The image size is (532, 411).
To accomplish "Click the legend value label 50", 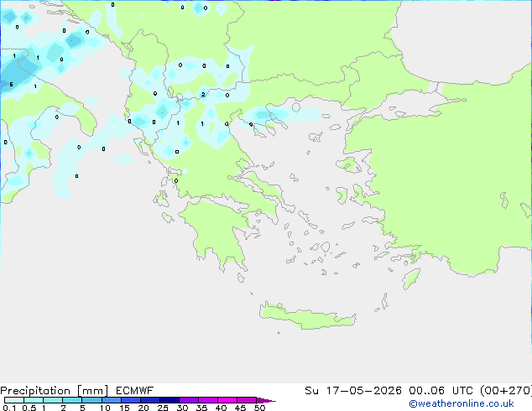I will tap(260, 408).
